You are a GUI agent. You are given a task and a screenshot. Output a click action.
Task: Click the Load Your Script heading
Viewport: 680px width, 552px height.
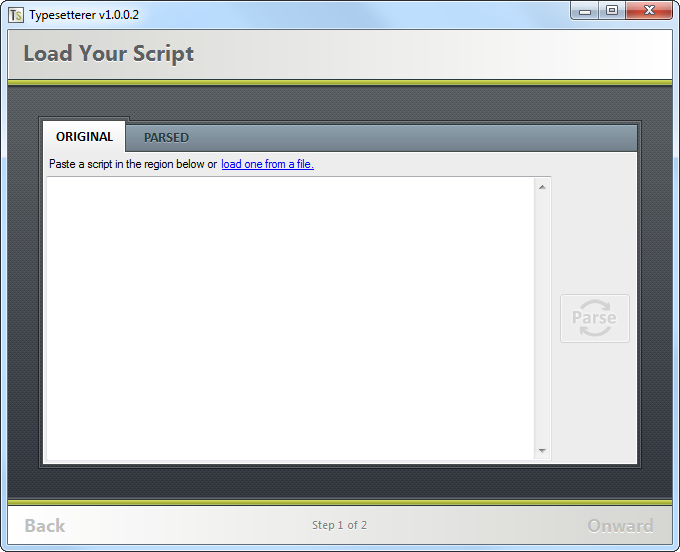tap(108, 54)
